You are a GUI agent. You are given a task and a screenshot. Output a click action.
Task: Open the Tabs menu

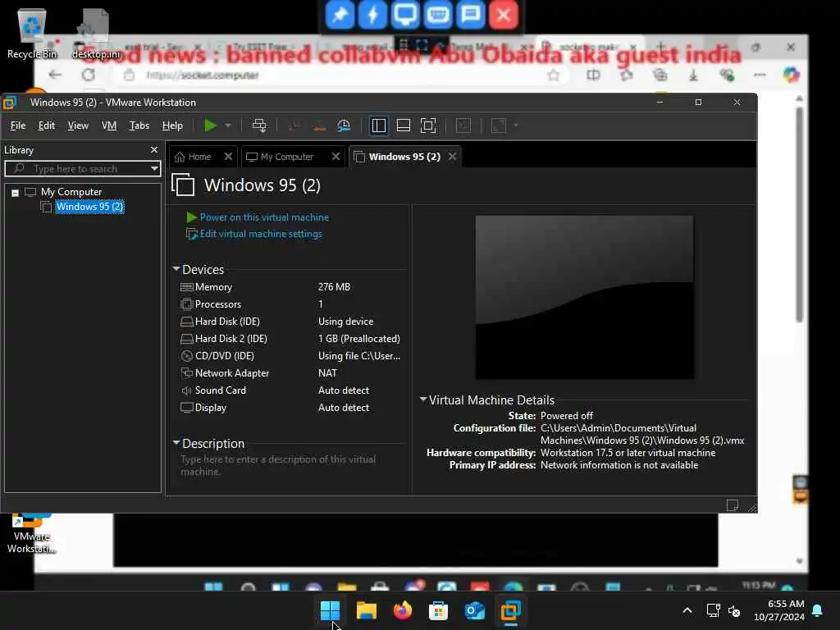(139, 126)
